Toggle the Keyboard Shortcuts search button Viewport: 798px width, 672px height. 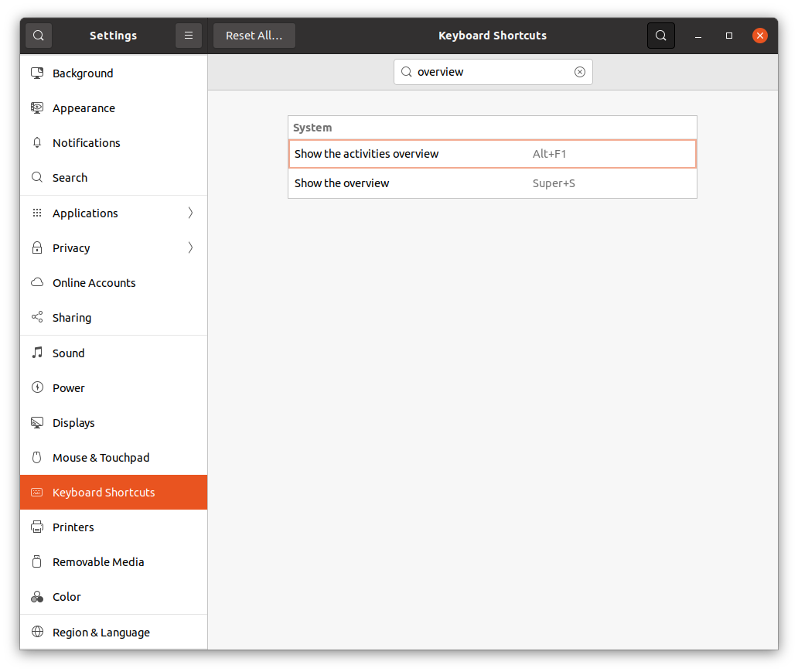pos(660,36)
